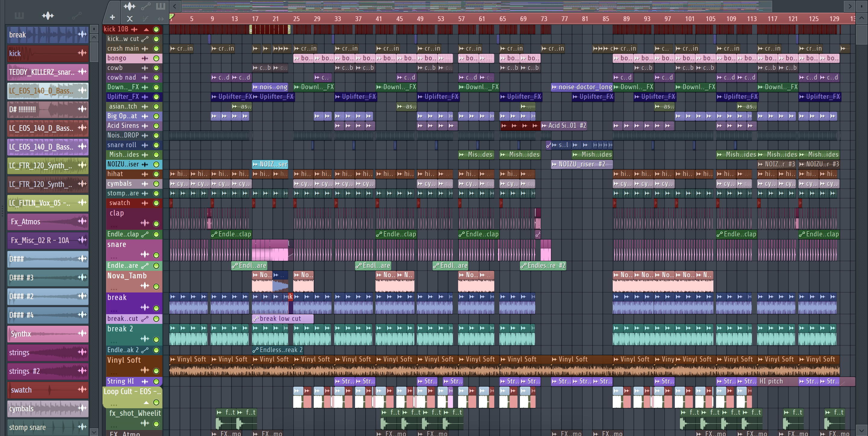868x436 pixels.
Task: Click the horizontal resize arrows icon
Action: pyautogui.click(x=160, y=19)
